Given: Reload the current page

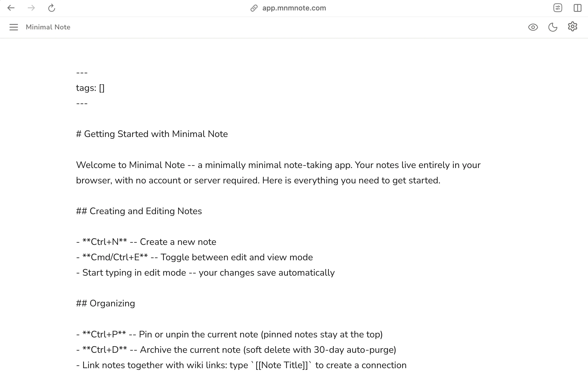Looking at the screenshot, I should pos(51,8).
